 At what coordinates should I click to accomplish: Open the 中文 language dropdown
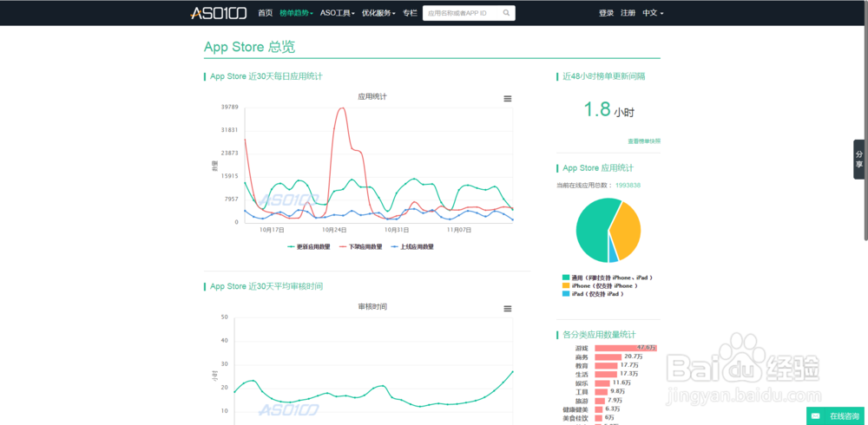[x=653, y=13]
